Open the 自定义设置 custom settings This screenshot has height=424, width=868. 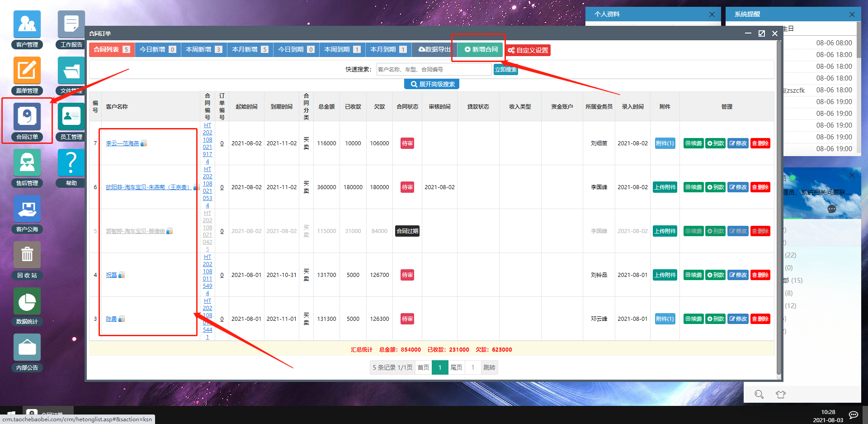[528, 50]
